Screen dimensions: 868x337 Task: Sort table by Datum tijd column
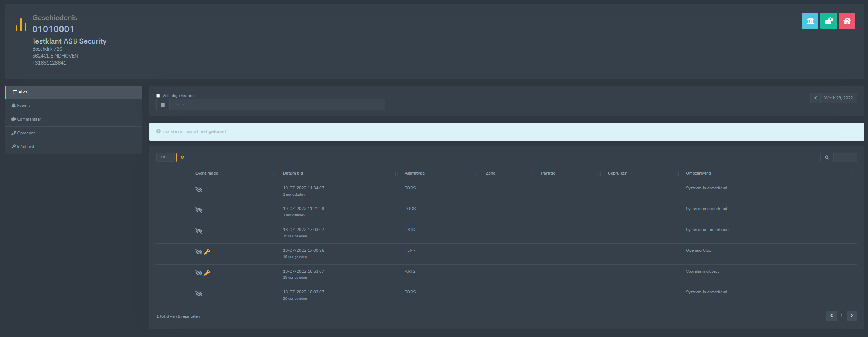293,173
